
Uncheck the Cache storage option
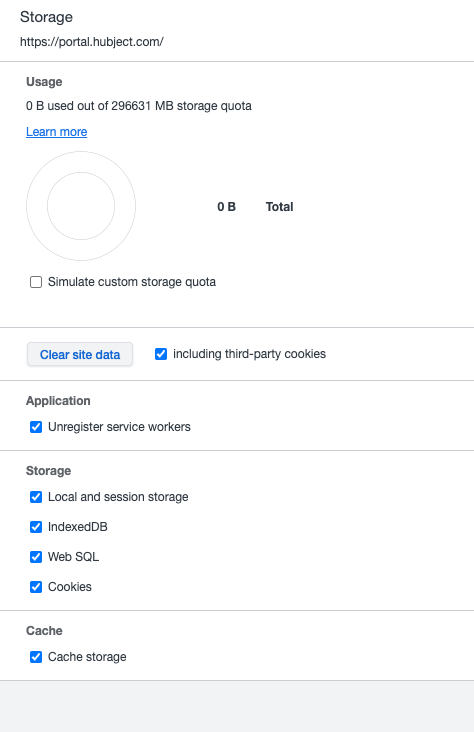tap(36, 657)
